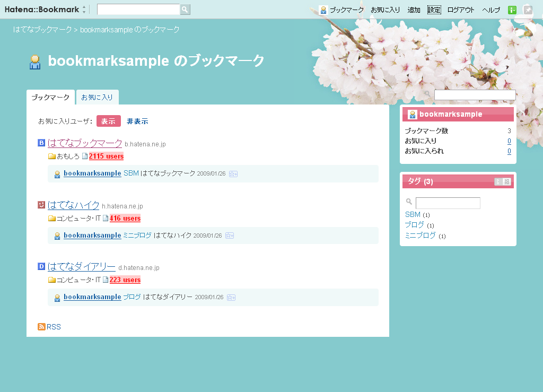Click the folder icon in the はてなダイアリー entry
543x392 pixels.
(x=52, y=280)
